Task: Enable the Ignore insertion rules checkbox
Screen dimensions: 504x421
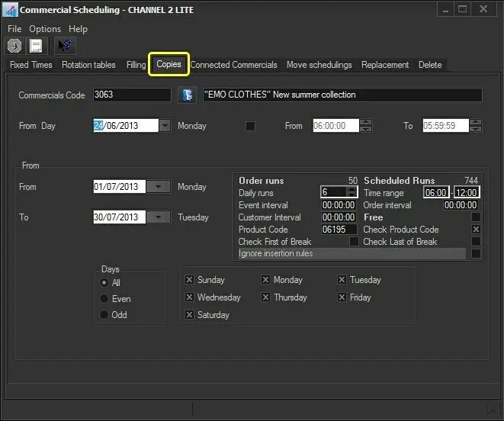Action: (476, 253)
